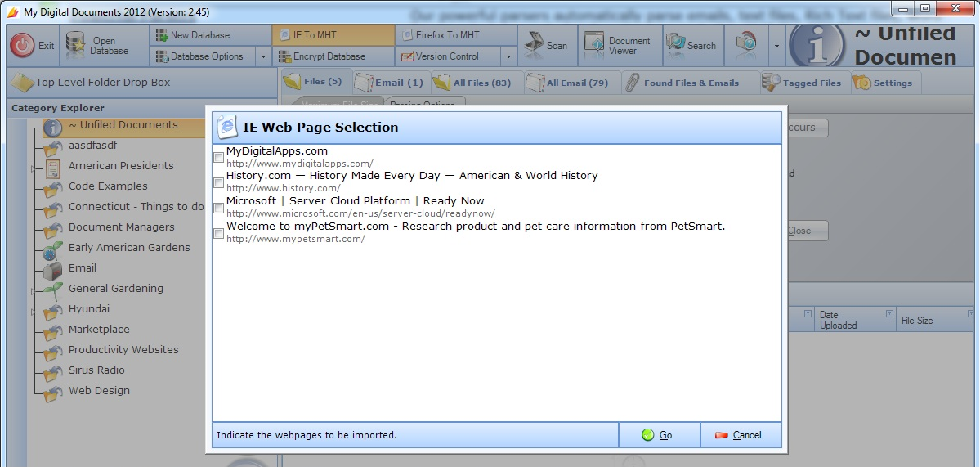The height and width of the screenshot is (467, 980).
Task: Click Encrypt Database
Action: [333, 56]
